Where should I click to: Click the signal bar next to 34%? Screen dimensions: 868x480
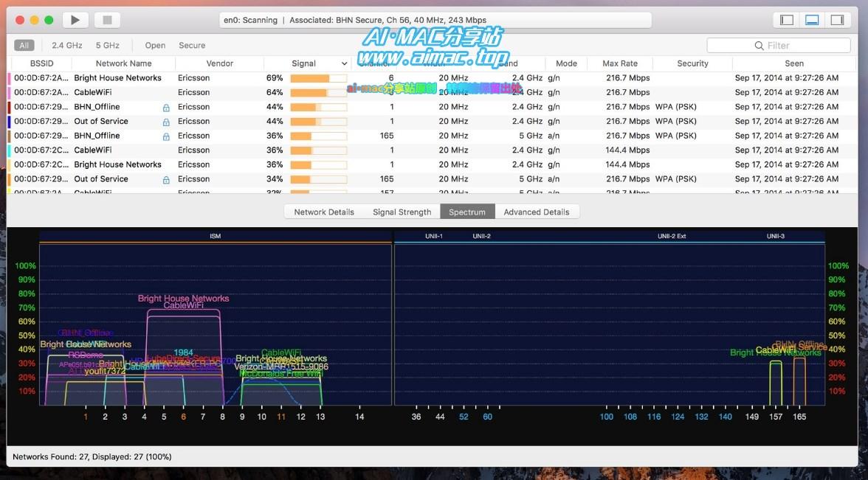319,179
